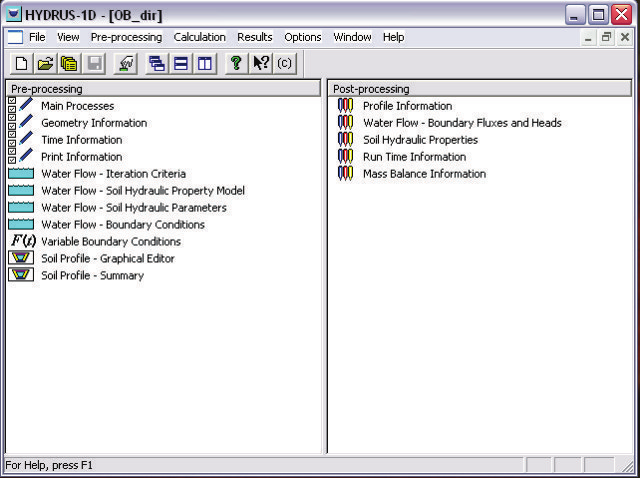Screen dimensions: 640x478
Task: Click the Tile vertically toolbar icon
Action: [x=205, y=64]
